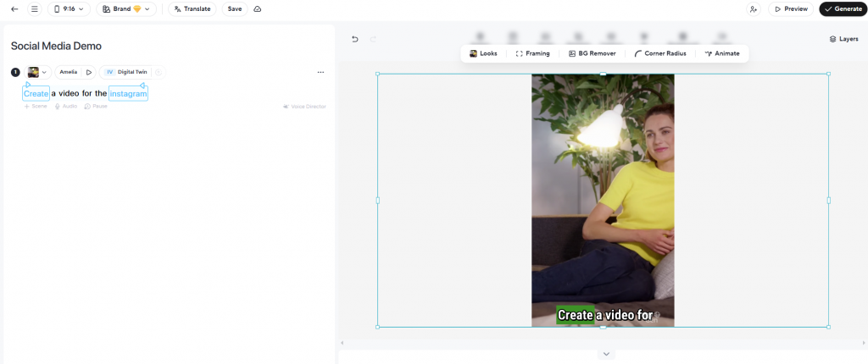Collapse panel with bottom chevron

click(605, 354)
